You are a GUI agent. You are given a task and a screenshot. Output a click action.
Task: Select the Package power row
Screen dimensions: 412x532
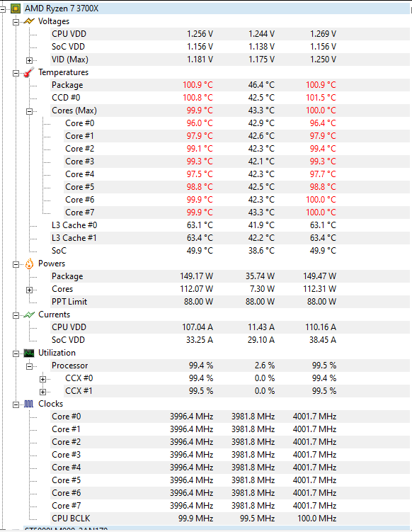click(230, 276)
